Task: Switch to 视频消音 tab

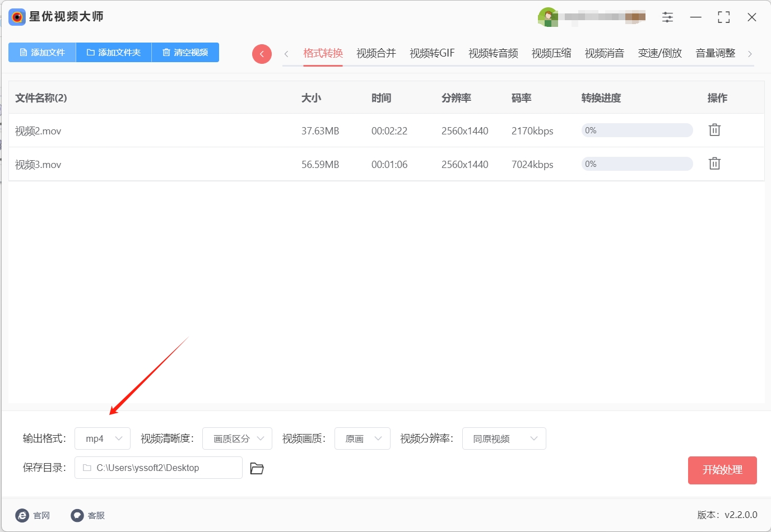Action: [x=605, y=53]
